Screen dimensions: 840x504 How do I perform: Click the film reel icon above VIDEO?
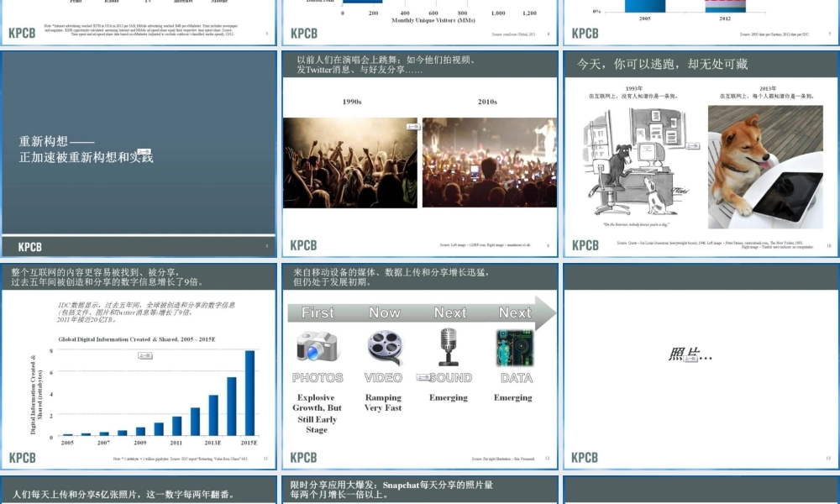384,348
